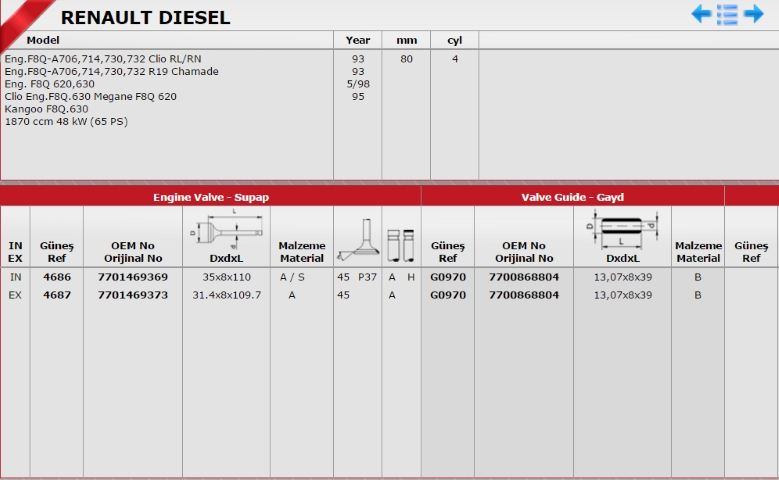This screenshot has width=779, height=480.
Task: Open the list index icon
Action: click(x=727, y=14)
